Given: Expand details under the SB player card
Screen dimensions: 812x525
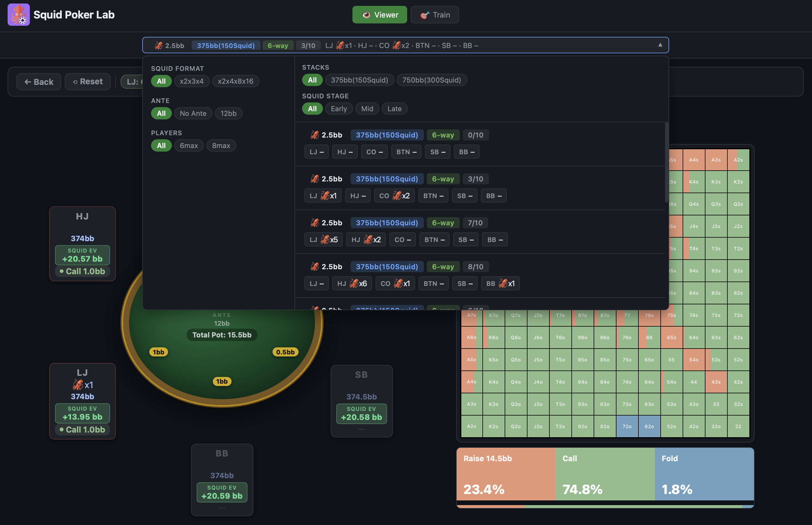Looking at the screenshot, I should (361, 430).
